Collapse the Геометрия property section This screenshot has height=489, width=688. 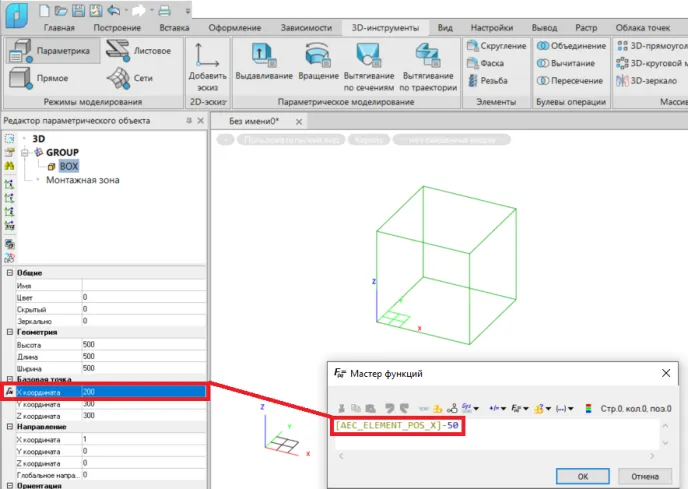click(x=9, y=332)
